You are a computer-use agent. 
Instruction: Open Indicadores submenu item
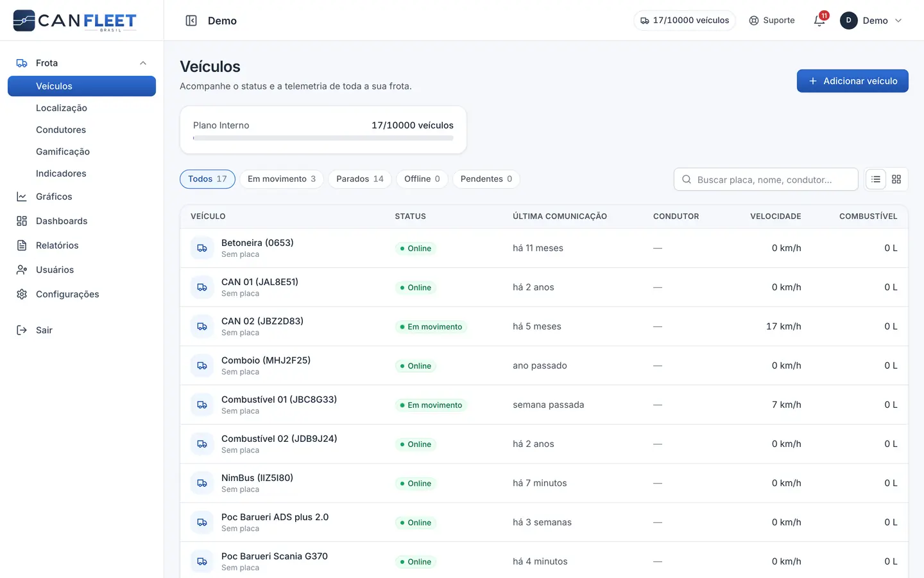point(81,173)
